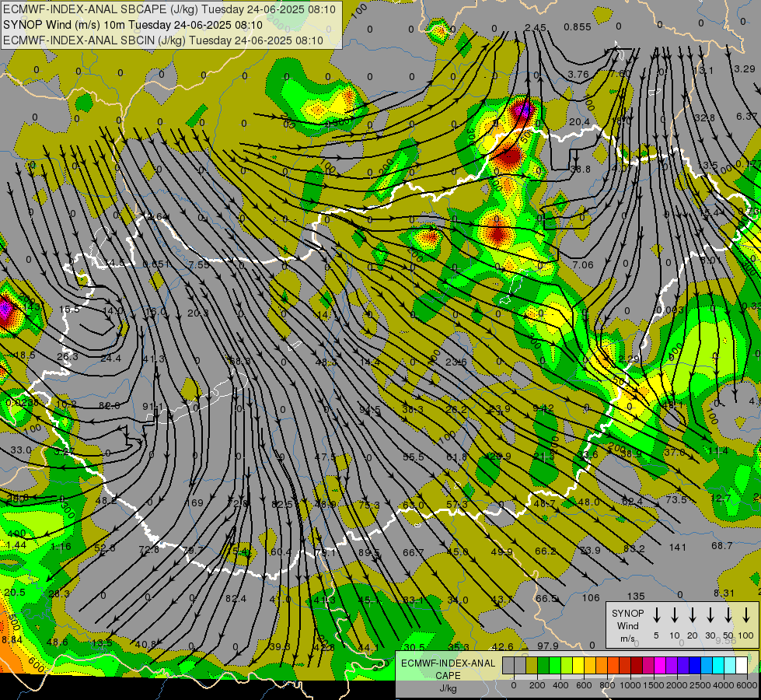761x700 pixels.
Task: Select the SBCIN title line in header box
Action: pos(163,40)
